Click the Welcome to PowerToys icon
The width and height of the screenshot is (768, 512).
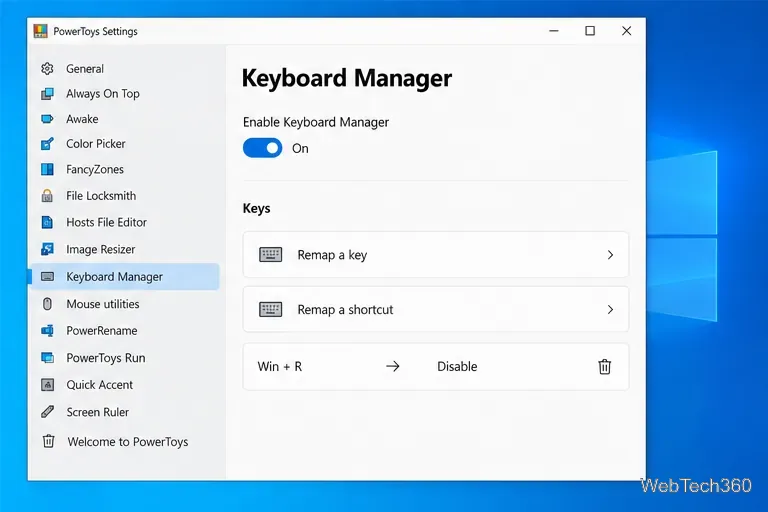[48, 441]
